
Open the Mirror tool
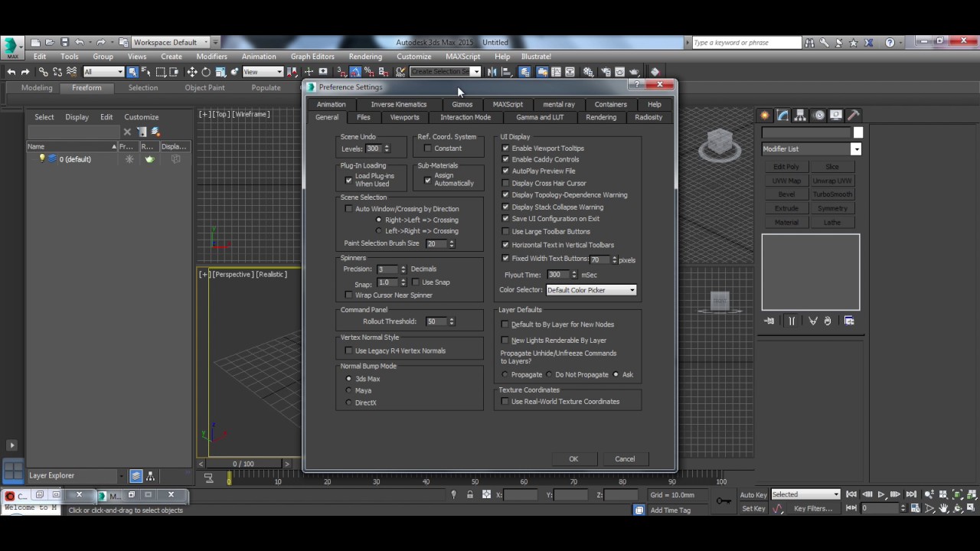pos(492,72)
